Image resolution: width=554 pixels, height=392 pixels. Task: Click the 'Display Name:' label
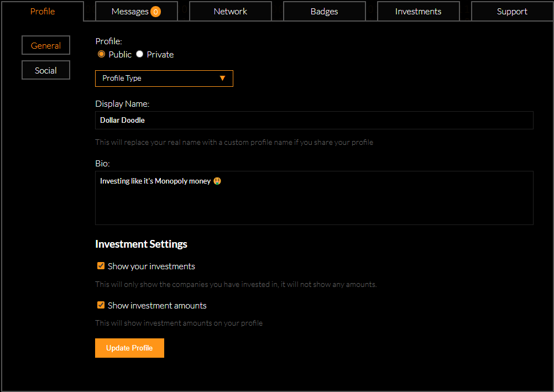(122, 103)
